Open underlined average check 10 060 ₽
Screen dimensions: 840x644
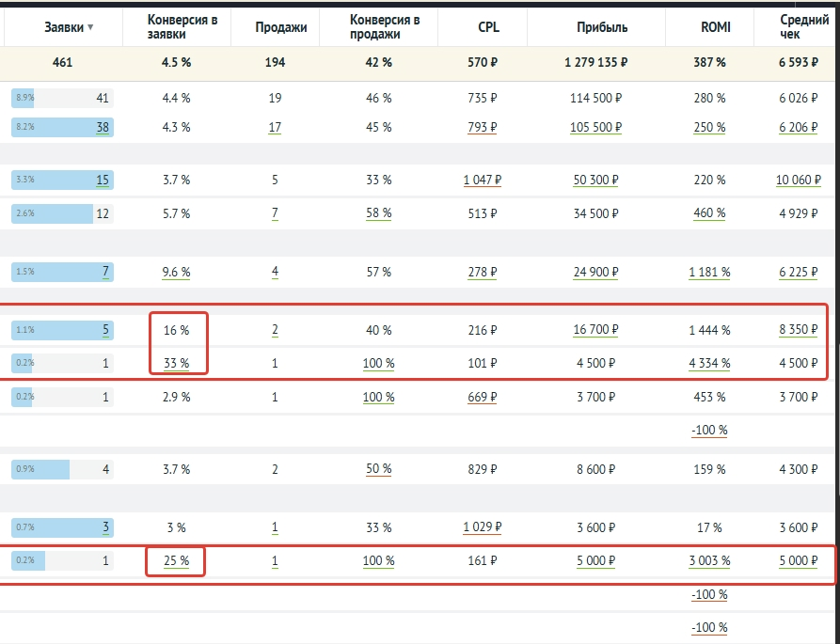799,180
